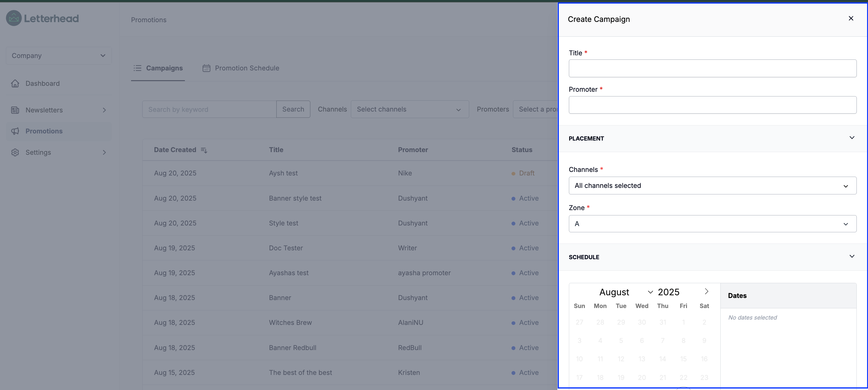Click the Aug 15, 2025 date cell
The width and height of the screenshot is (868, 390).
pos(174,373)
